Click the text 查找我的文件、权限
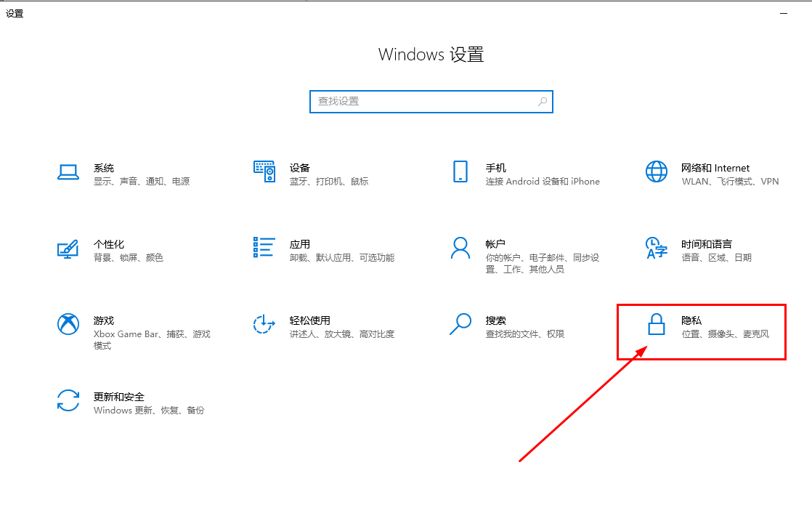 coord(524,334)
